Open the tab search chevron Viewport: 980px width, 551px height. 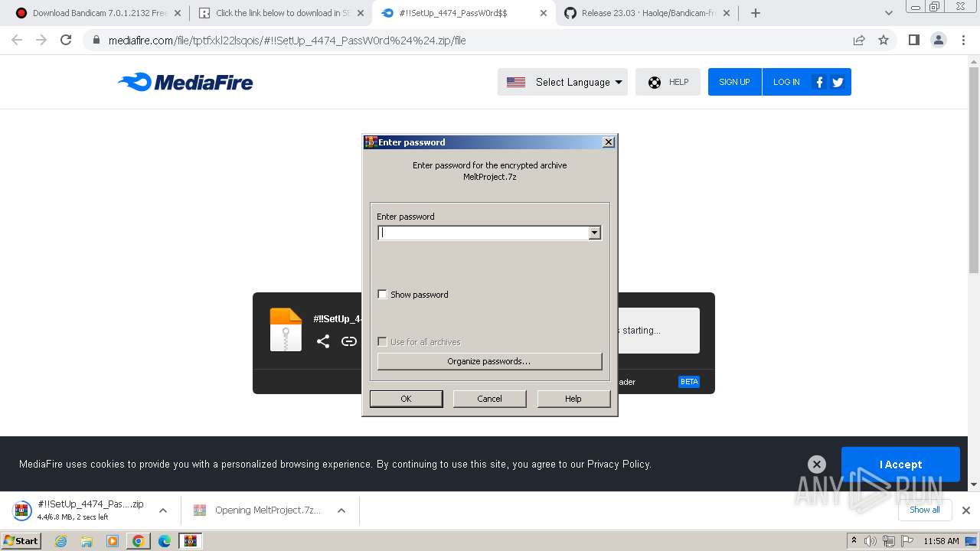(889, 13)
